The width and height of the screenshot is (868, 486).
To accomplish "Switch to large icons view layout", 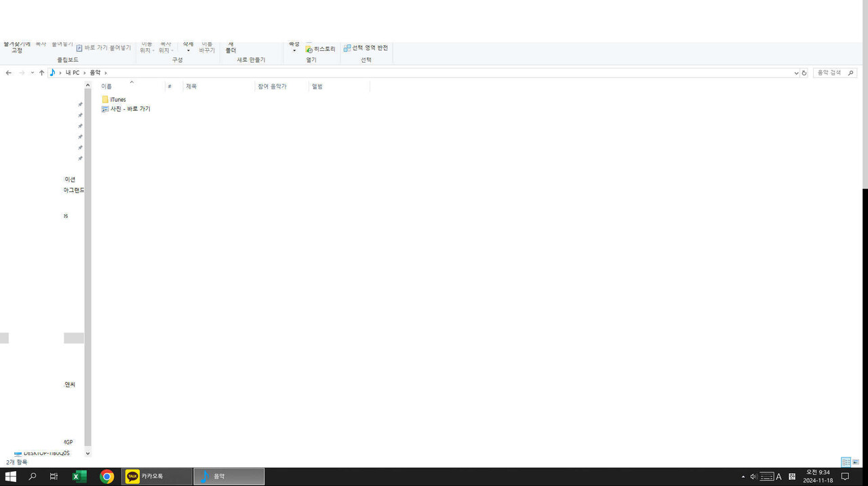I will tap(856, 462).
